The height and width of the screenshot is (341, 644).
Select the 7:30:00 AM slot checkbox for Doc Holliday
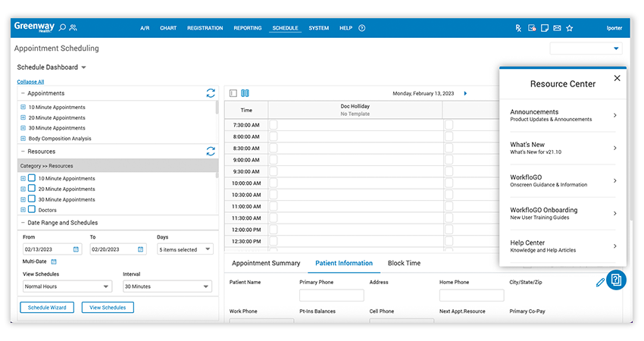274,125
